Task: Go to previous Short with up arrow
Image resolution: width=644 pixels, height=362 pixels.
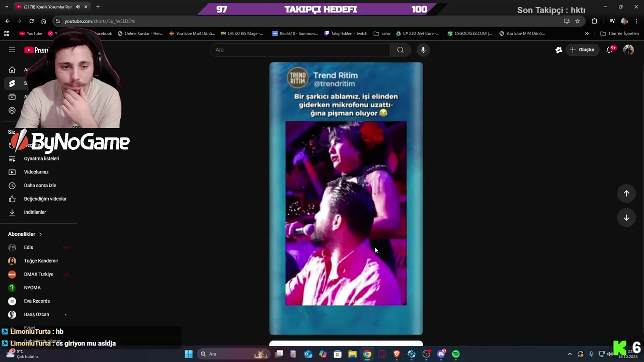Action: (626, 194)
